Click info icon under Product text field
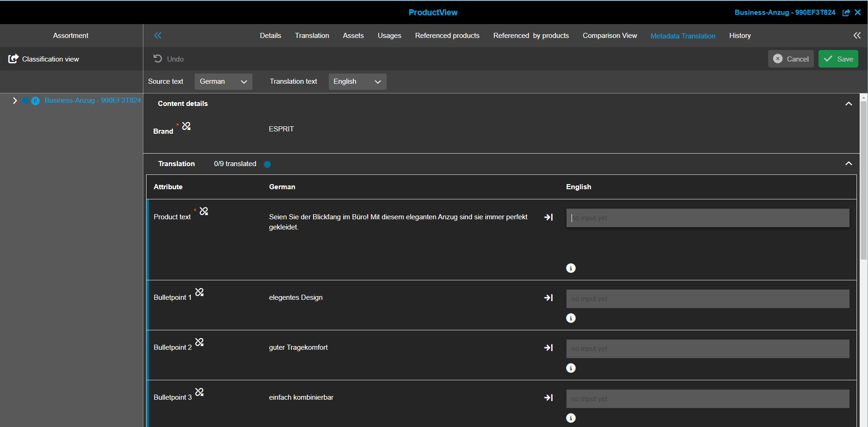This screenshot has width=868, height=427. pos(571,268)
